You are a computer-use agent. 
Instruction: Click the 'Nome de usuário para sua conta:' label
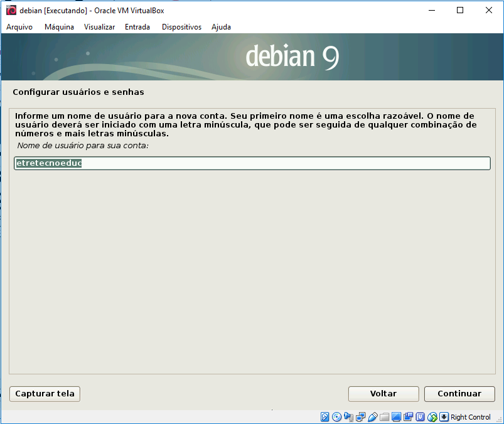coord(83,145)
